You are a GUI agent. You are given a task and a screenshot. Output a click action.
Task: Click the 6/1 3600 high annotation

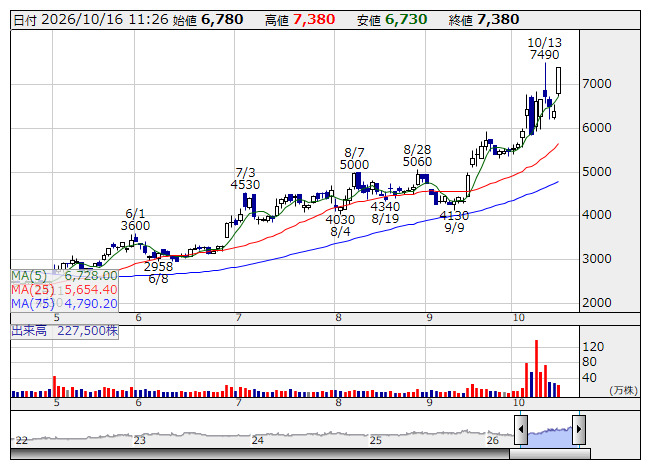135,220
